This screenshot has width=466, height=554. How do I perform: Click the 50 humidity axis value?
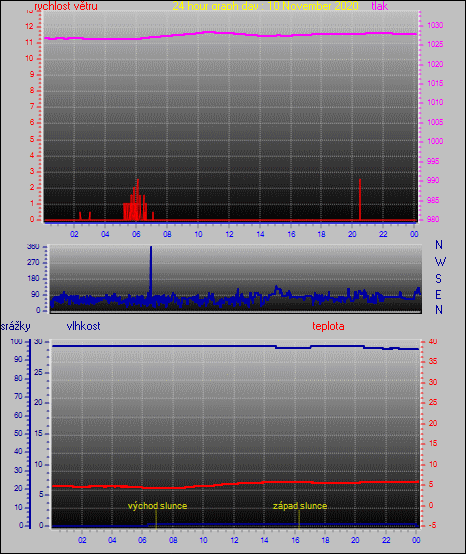(18, 434)
